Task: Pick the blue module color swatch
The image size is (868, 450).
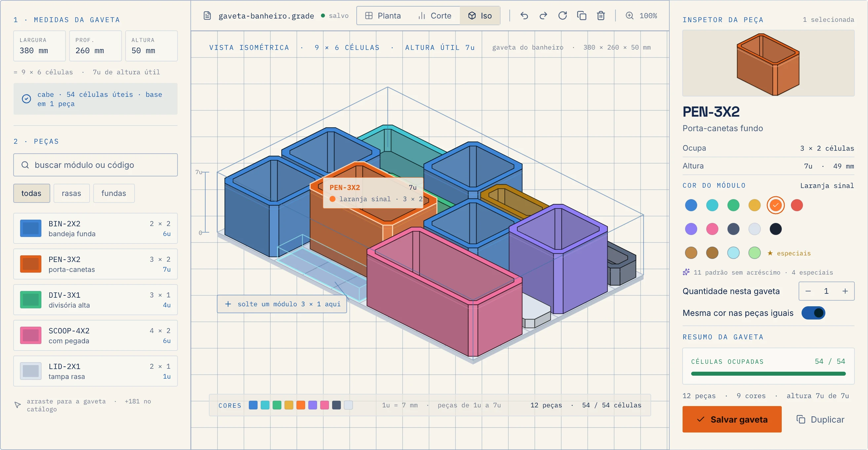Action: tap(691, 206)
